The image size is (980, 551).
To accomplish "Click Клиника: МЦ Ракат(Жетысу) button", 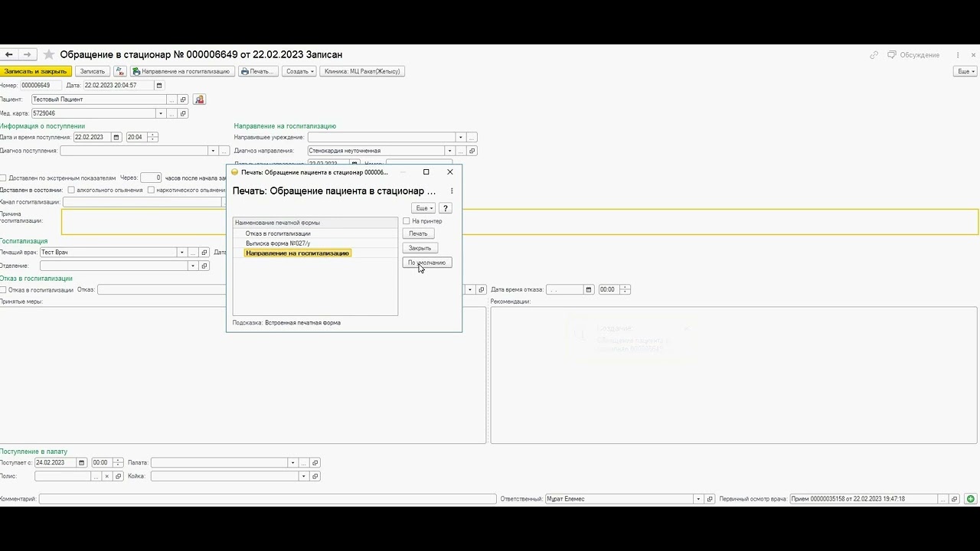I will click(x=362, y=71).
